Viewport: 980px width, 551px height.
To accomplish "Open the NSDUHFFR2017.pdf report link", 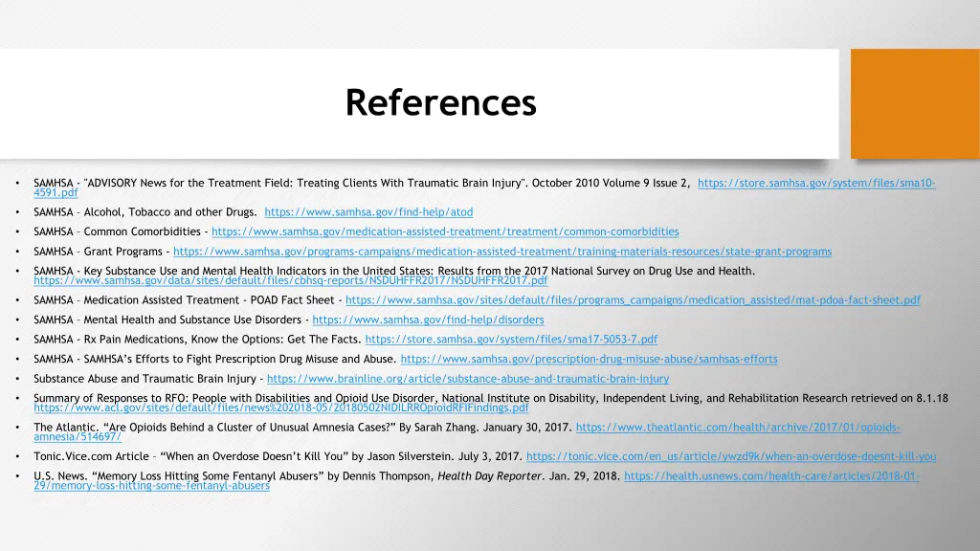I will (x=291, y=280).
